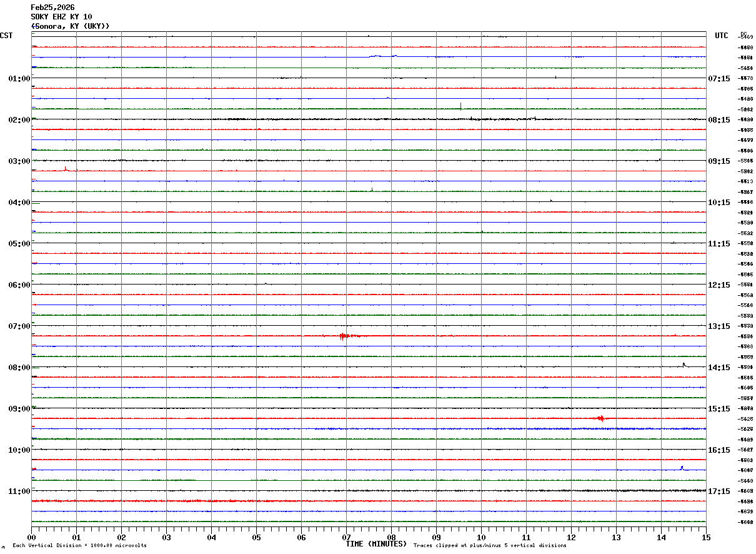Click the 09:15 UTC label
Image resolution: width=756 pixels, height=554 pixels.
719,161
